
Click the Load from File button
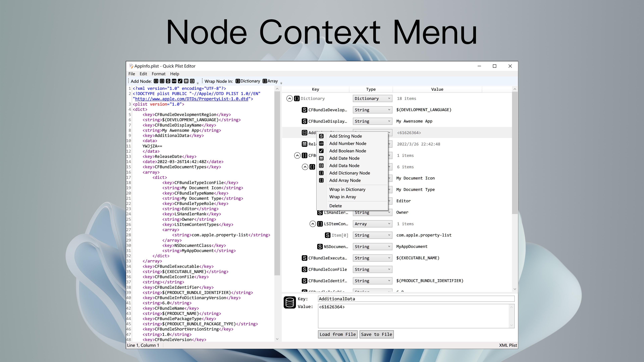(x=337, y=334)
